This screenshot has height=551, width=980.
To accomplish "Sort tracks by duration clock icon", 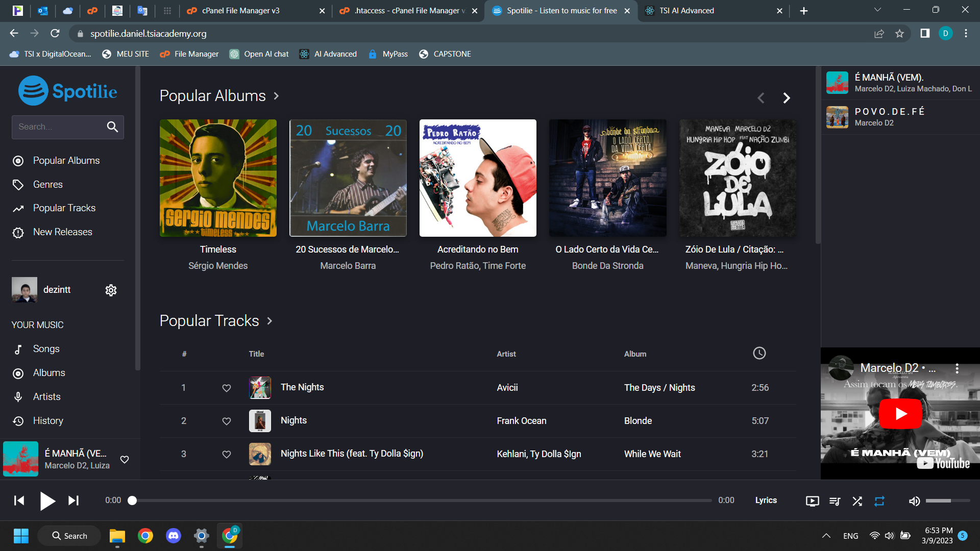I will point(759,353).
